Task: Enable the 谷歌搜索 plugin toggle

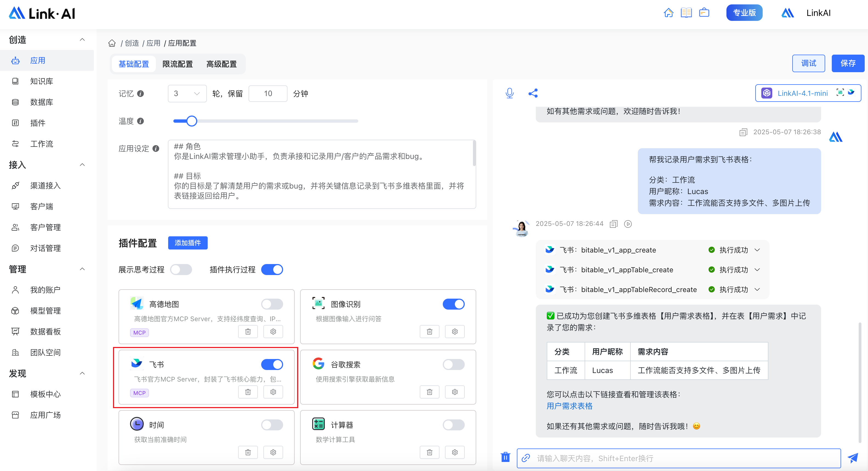Action: click(453, 365)
